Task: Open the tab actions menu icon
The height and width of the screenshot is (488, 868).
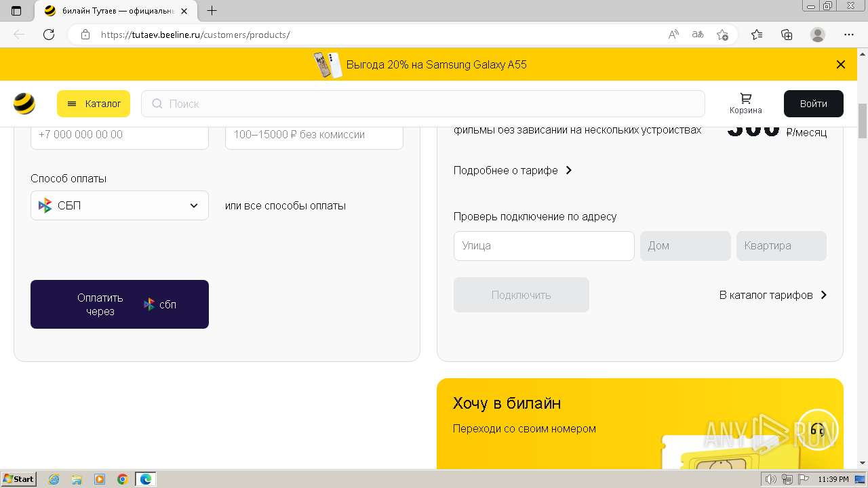Action: click(16, 11)
